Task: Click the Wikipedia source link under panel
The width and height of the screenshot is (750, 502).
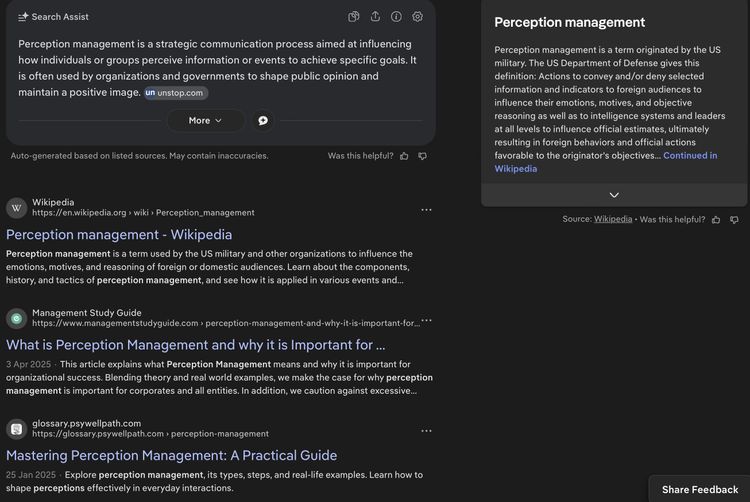Action: 613,219
